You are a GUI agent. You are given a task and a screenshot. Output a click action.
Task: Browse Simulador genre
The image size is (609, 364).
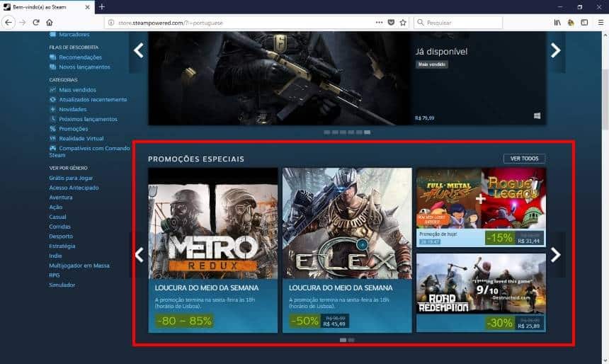click(x=62, y=285)
